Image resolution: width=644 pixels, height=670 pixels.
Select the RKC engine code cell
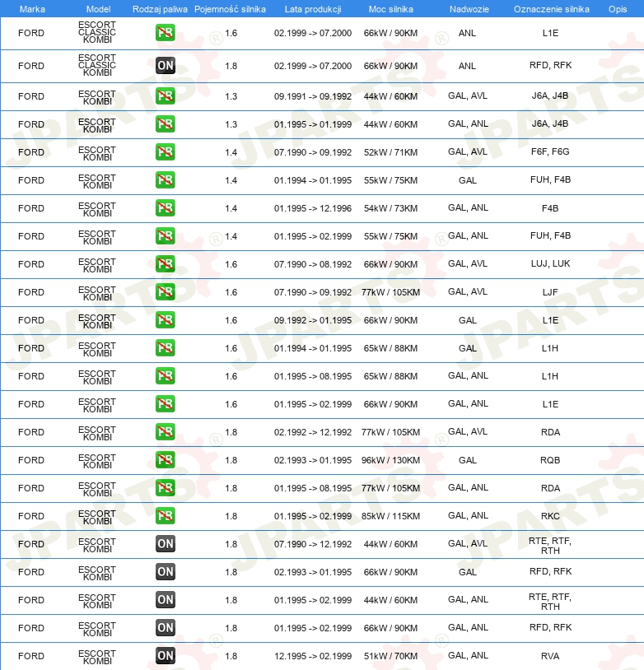coord(550,516)
